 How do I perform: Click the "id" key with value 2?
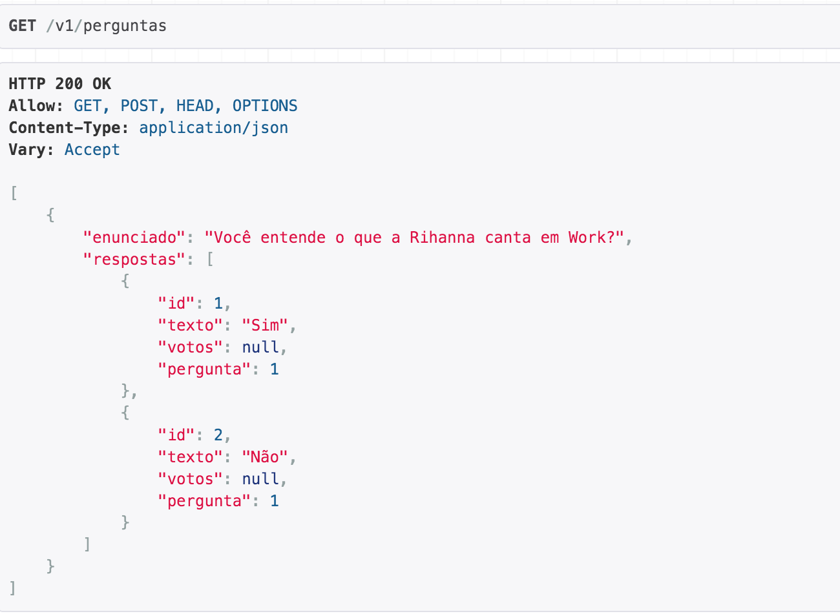pyautogui.click(x=176, y=435)
